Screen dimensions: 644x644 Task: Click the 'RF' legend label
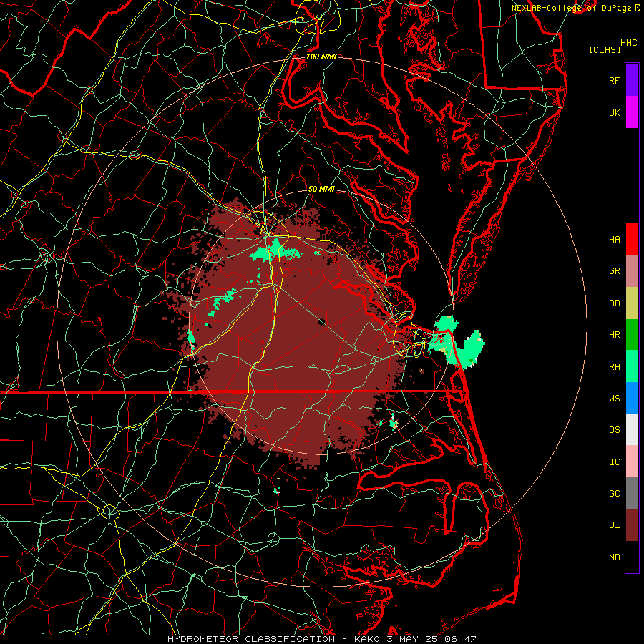tap(614, 80)
